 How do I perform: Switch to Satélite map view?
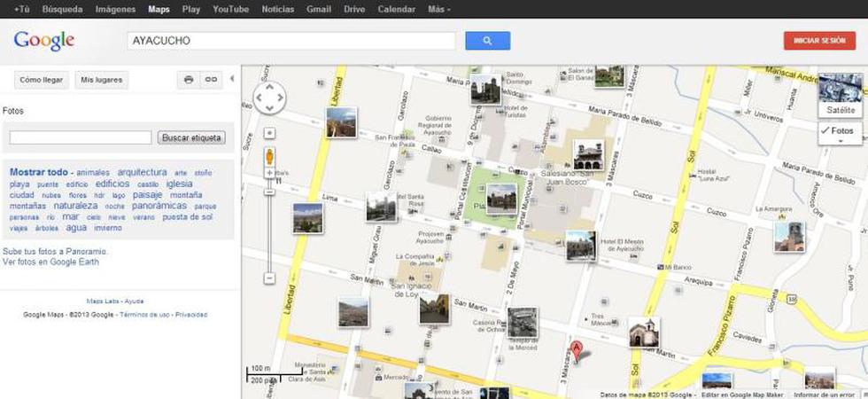click(841, 96)
